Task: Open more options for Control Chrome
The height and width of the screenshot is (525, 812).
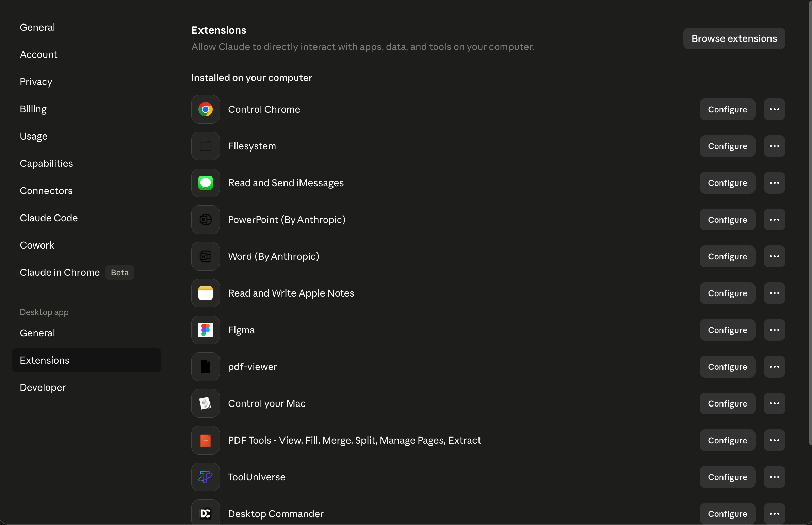Action: pos(775,109)
